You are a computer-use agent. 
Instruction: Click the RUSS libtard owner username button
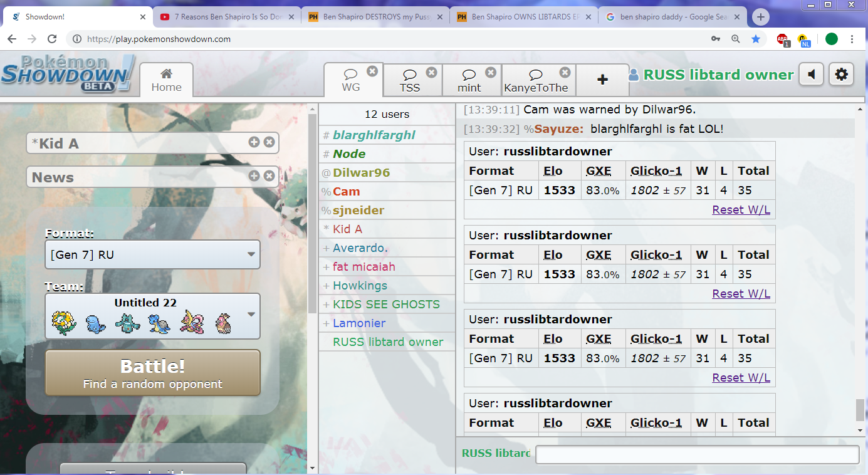tap(711, 75)
